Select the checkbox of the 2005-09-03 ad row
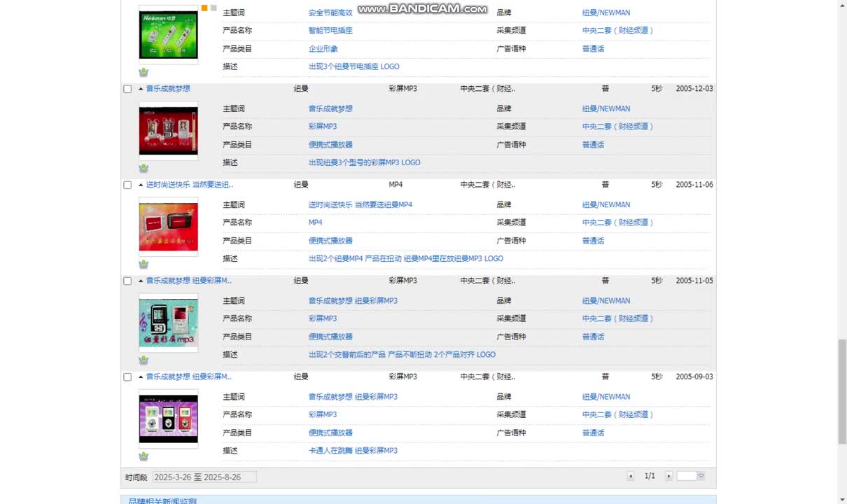 click(127, 377)
